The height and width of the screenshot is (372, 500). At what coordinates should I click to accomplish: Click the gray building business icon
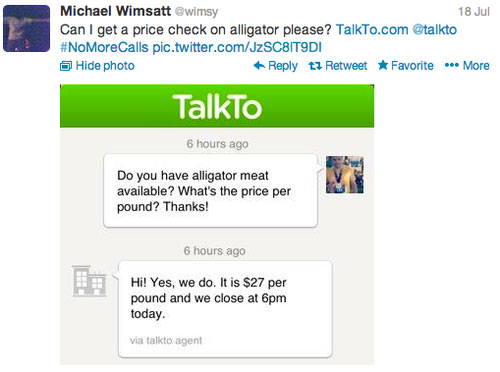[89, 281]
